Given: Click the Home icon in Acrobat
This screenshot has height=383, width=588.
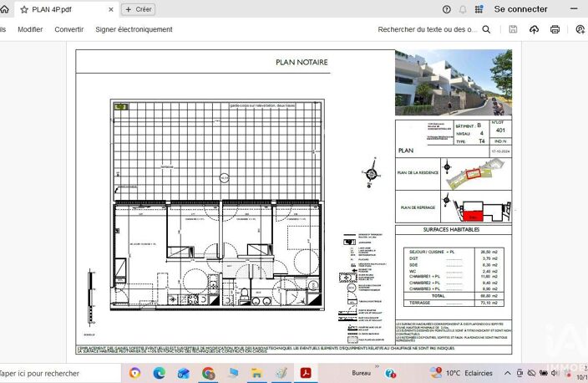Looking at the screenshot, I should (x=4, y=9).
